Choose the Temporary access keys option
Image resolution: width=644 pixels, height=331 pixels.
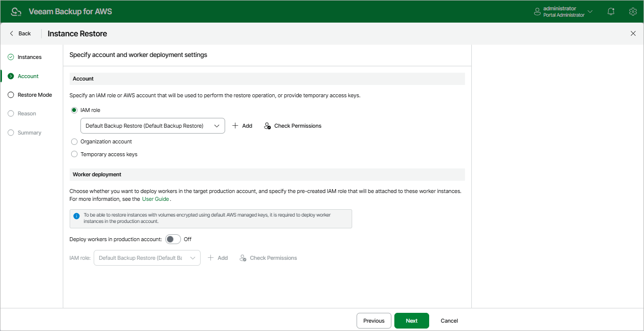tap(74, 154)
